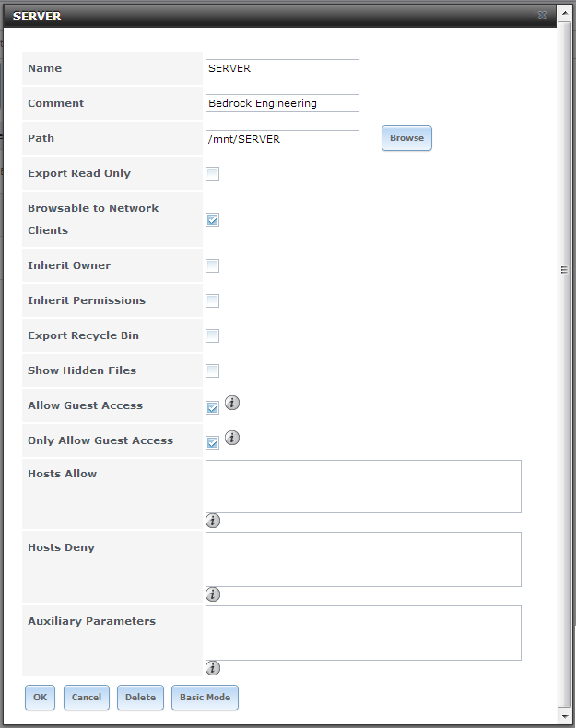This screenshot has width=576, height=728.
Task: Enable Export Recycle Bin checkbox
Action: point(213,335)
